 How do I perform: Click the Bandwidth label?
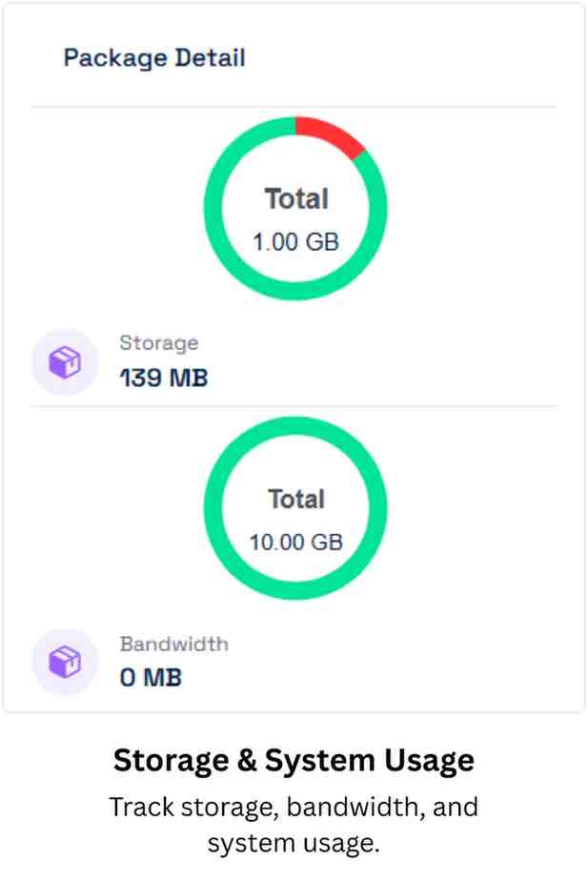coord(173,644)
